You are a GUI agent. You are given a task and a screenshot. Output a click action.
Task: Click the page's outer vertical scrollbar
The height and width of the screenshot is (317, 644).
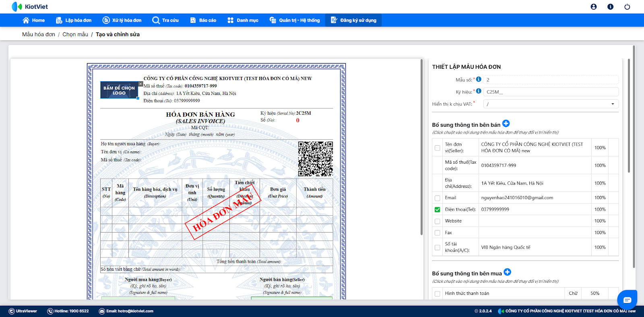point(634,157)
